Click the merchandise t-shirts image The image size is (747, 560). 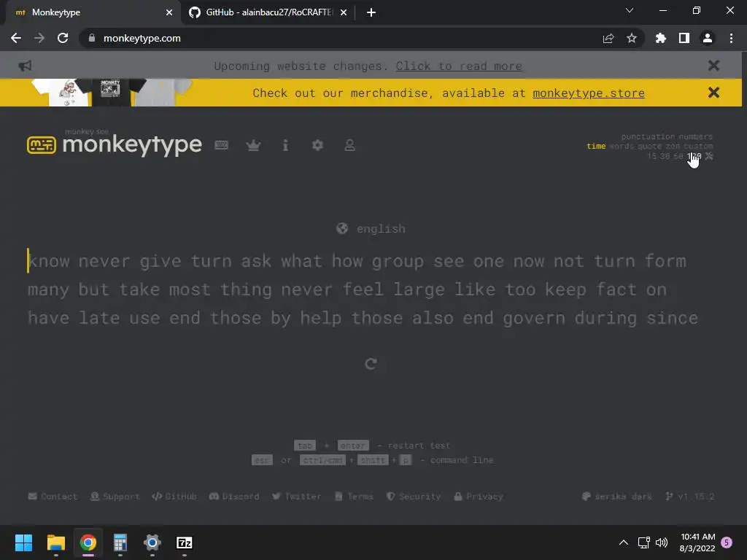pos(112,93)
